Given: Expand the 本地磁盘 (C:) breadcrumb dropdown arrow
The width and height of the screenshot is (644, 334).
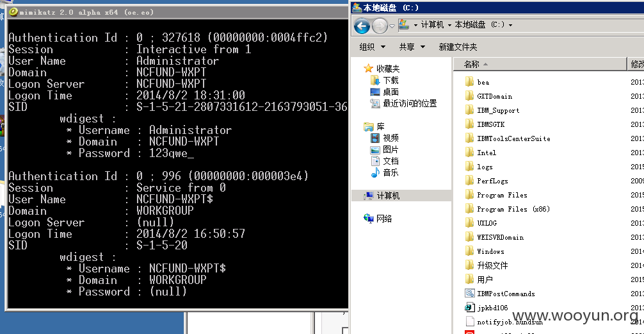Looking at the screenshot, I should coord(510,25).
